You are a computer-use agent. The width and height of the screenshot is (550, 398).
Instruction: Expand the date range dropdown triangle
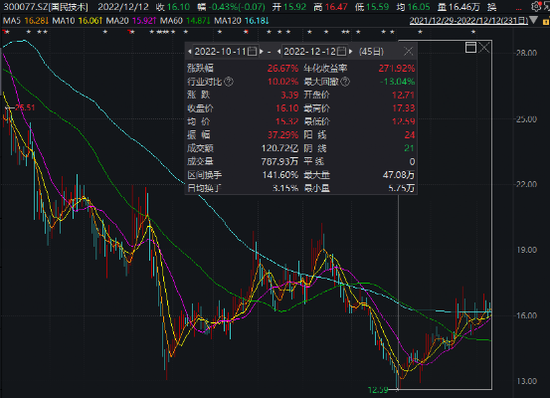click(x=534, y=20)
